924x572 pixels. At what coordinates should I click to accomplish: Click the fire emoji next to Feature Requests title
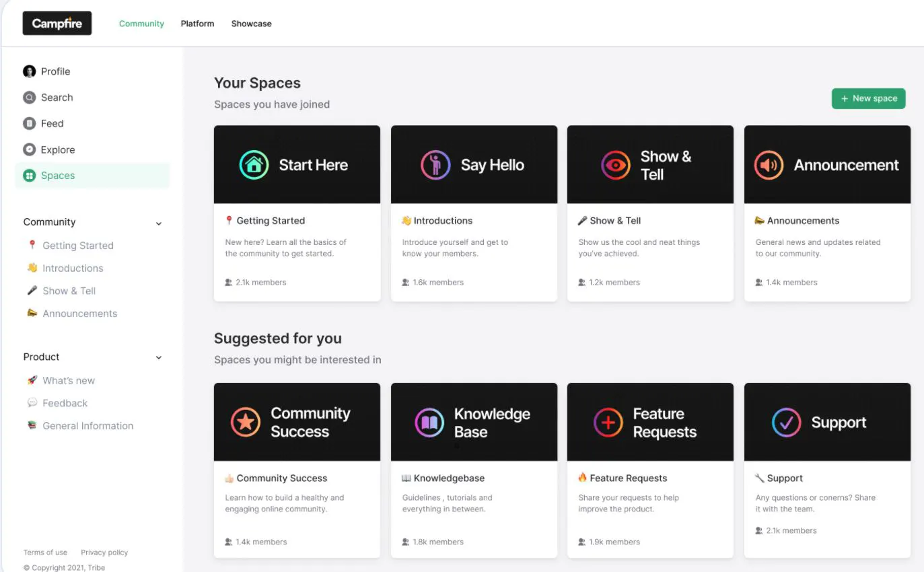coord(583,478)
